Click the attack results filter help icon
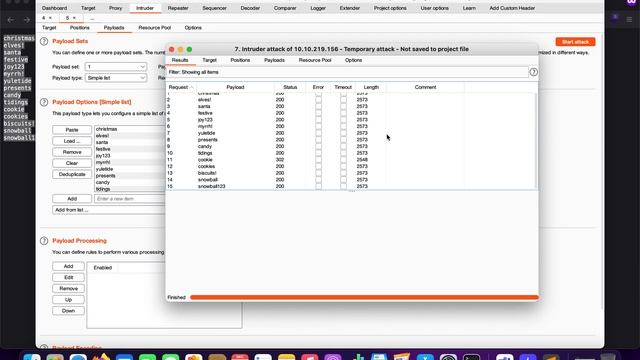The width and height of the screenshot is (640, 360). pos(533,72)
